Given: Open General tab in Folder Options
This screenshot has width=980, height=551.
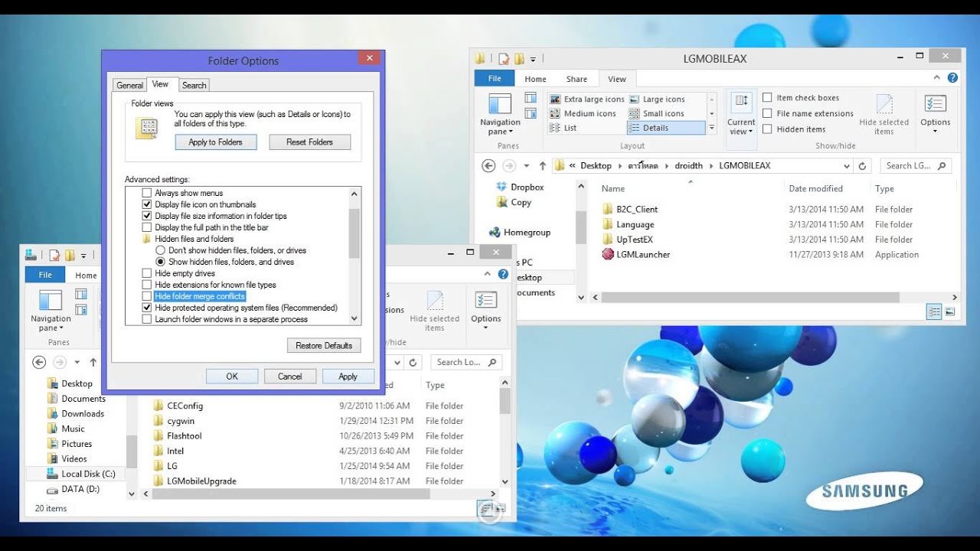Looking at the screenshot, I should pos(129,85).
